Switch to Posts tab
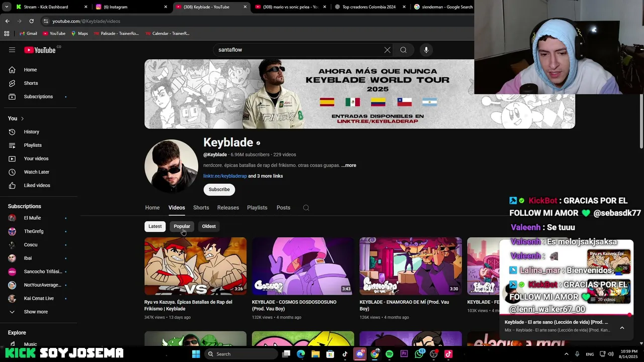Viewport: 644px width, 362px height. [x=283, y=208]
